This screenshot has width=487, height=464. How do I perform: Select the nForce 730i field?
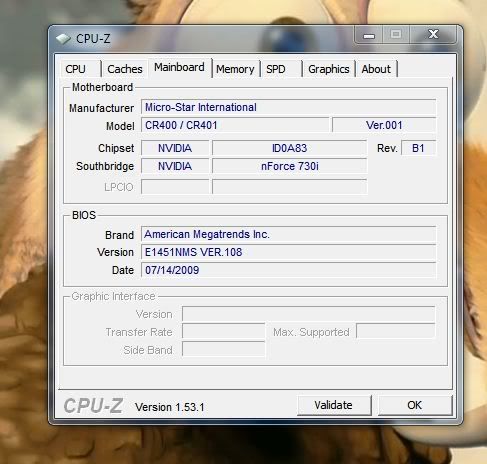click(x=289, y=166)
